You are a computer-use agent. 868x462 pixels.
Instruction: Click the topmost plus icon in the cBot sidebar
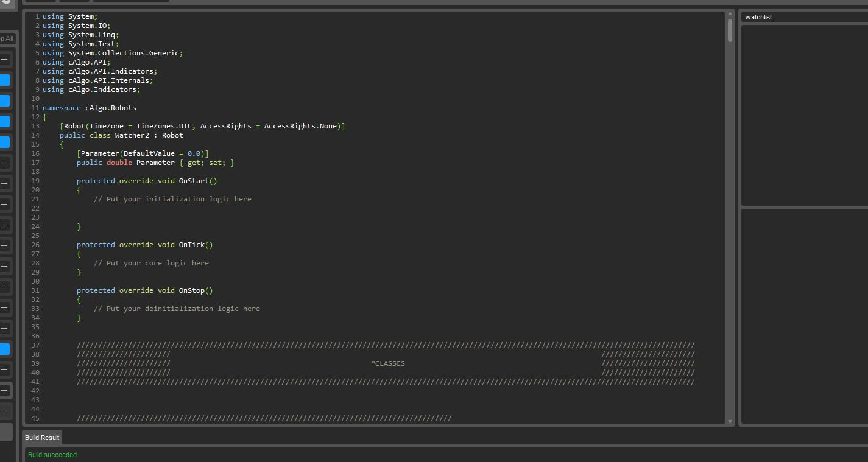pyautogui.click(x=5, y=59)
